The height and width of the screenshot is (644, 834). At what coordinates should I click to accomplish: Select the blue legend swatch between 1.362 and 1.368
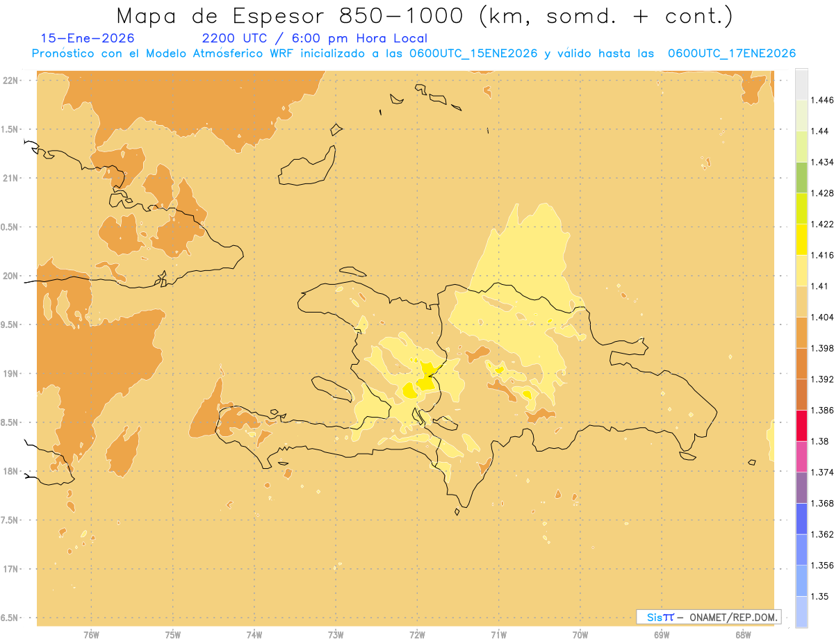coord(801,519)
